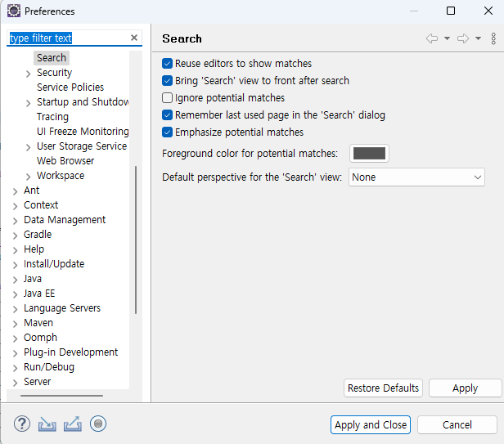Enable Ignore potential matches checkbox
The height and width of the screenshot is (444, 504).
pyautogui.click(x=167, y=97)
